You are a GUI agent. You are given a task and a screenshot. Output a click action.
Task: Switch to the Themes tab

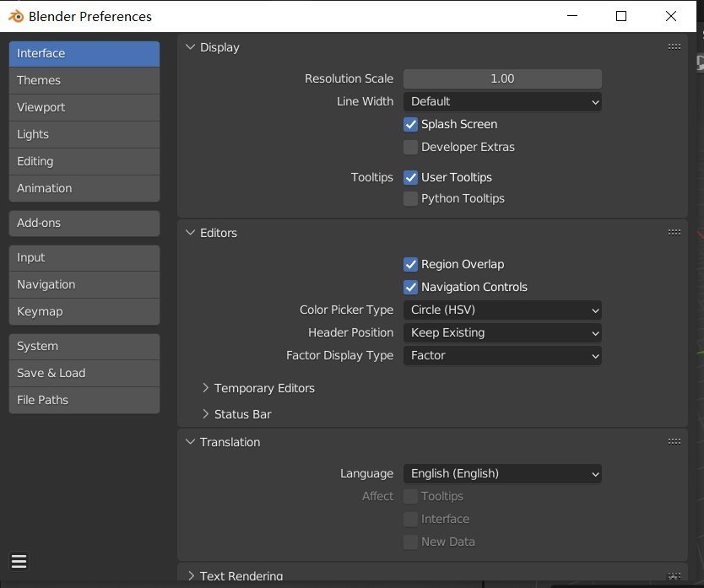[84, 80]
